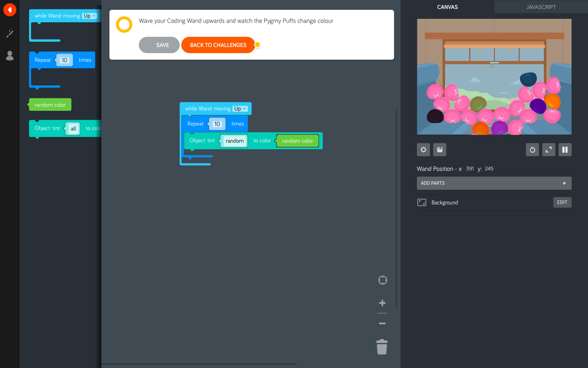Expand canvas to fullscreen
The width and height of the screenshot is (588, 368).
[549, 150]
